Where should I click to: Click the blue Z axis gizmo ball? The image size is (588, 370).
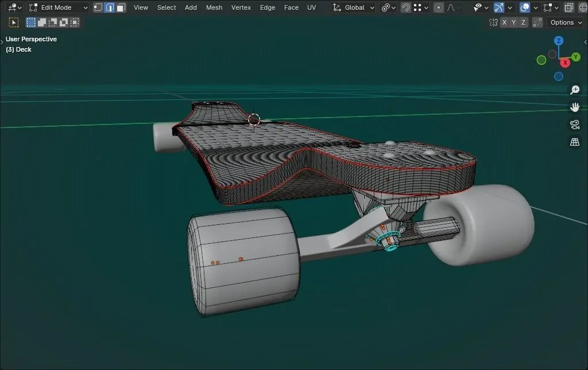coord(559,41)
